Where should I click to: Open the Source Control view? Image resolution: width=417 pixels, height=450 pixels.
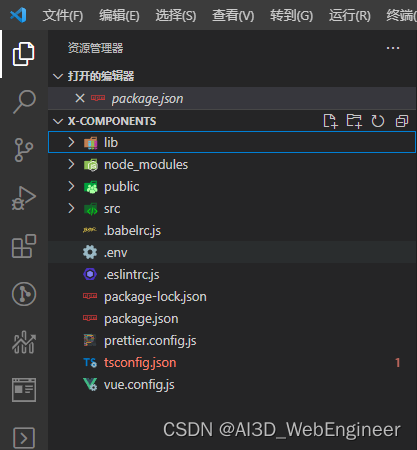point(24,150)
